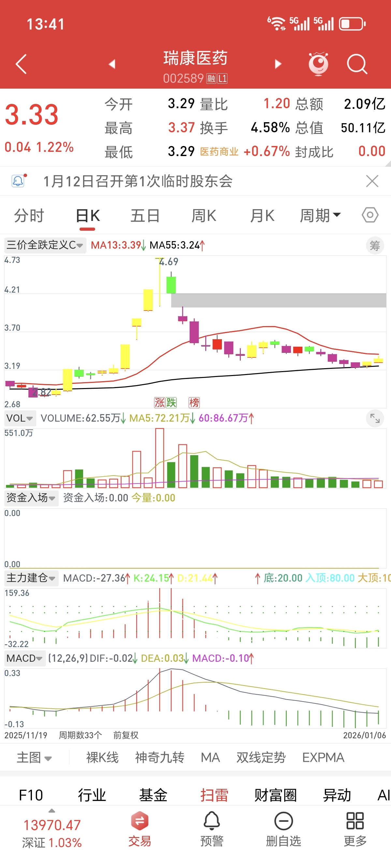Open the VOL indicator dropdown
This screenshot has height=868, width=391.
pyautogui.click(x=20, y=418)
